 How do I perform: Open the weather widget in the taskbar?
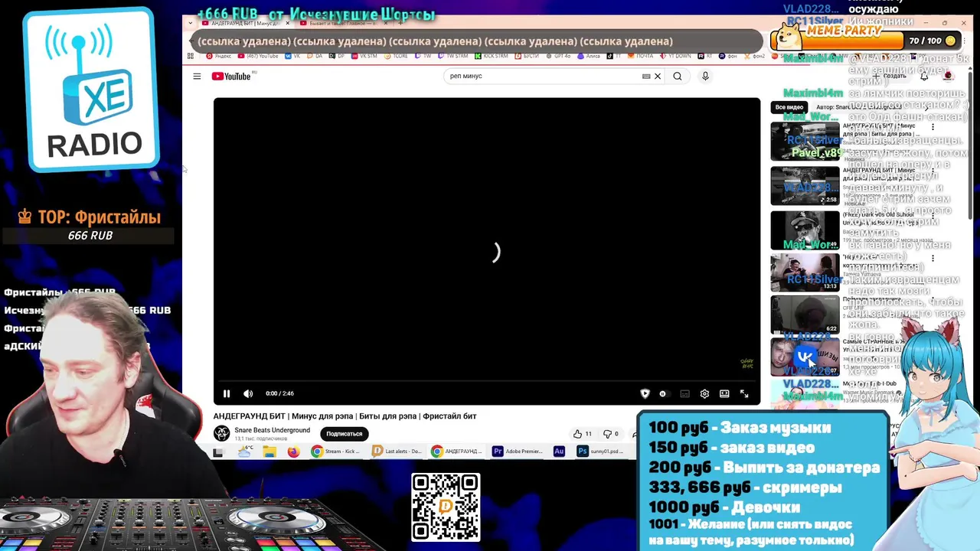(245, 452)
